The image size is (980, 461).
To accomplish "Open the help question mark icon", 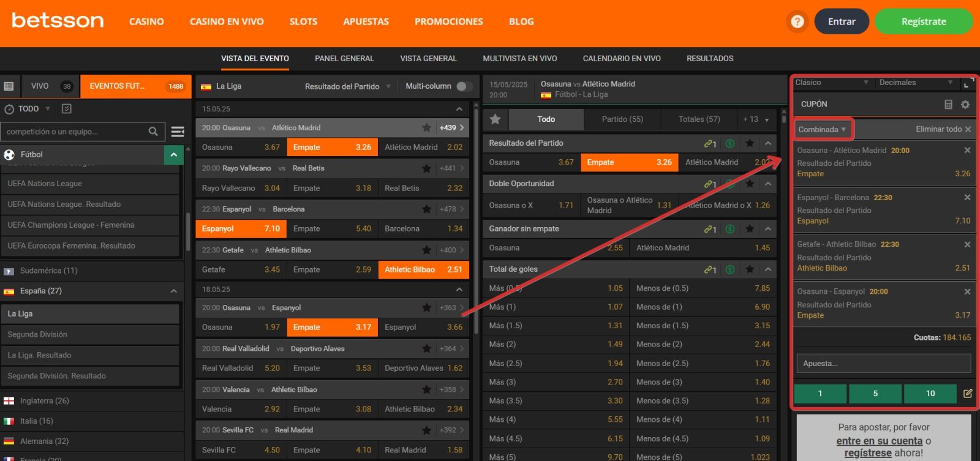I will [797, 21].
